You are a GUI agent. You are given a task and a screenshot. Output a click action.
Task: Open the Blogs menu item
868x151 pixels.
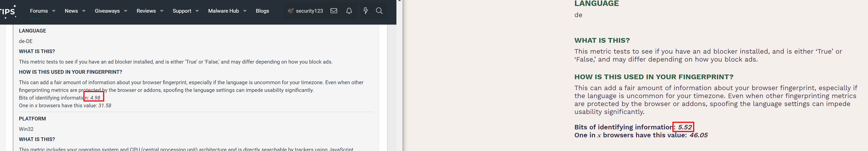(262, 11)
